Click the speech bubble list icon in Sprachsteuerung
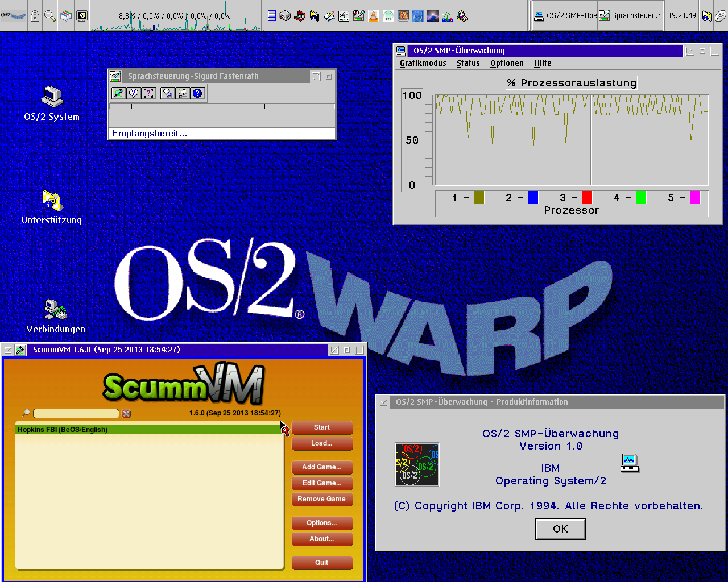 click(x=183, y=93)
